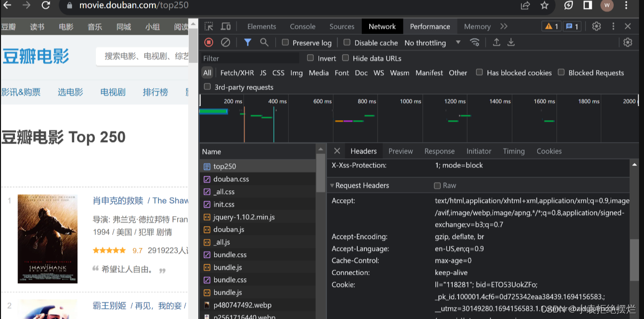The height and width of the screenshot is (319, 644).
Task: Toggle the network filter funnel icon
Action: coord(247,43)
